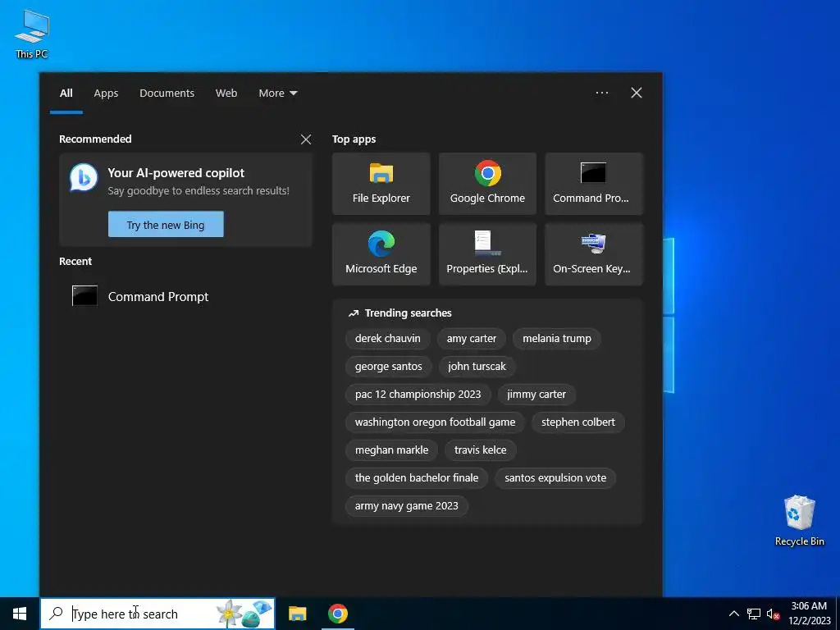Open Properties (Explorer) tile in Top apps

point(487,254)
